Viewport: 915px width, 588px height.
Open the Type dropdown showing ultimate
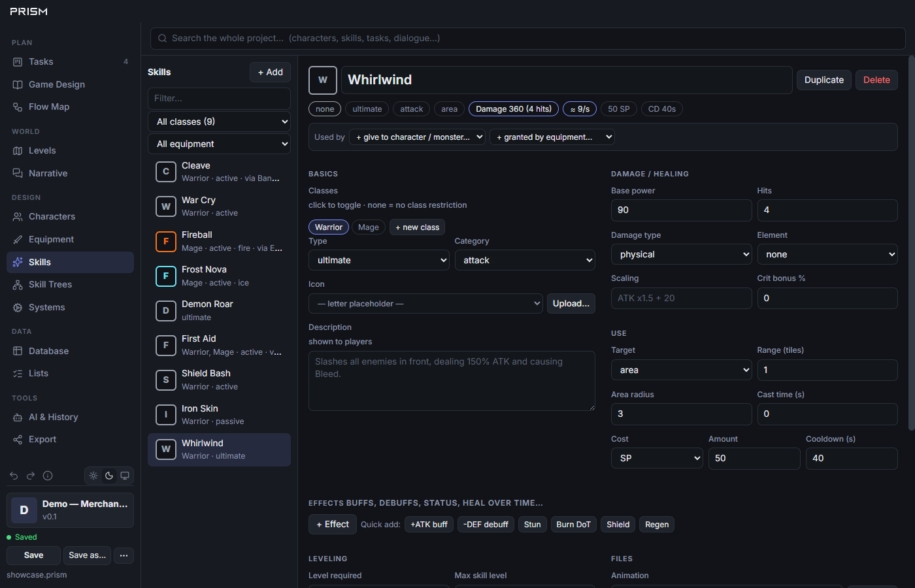coord(379,260)
